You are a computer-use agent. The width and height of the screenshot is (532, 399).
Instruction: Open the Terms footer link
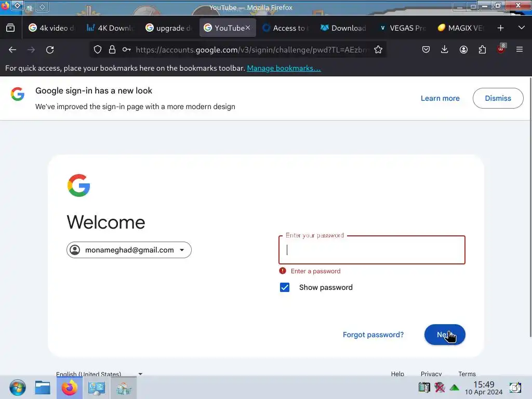(467, 374)
